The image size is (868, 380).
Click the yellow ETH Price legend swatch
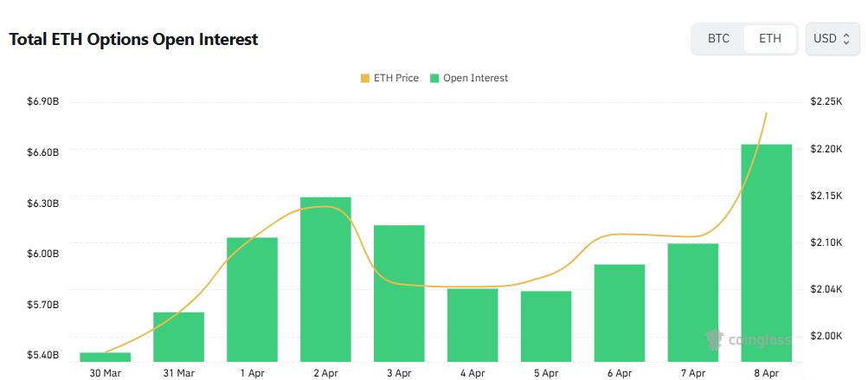[364, 78]
